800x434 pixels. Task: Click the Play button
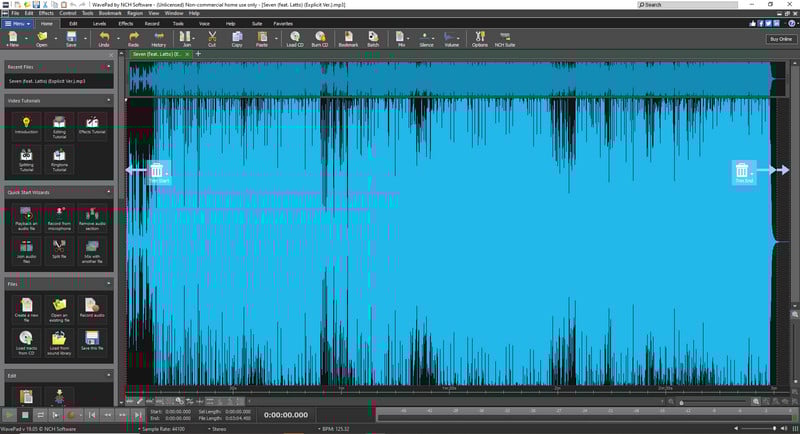(x=9, y=415)
